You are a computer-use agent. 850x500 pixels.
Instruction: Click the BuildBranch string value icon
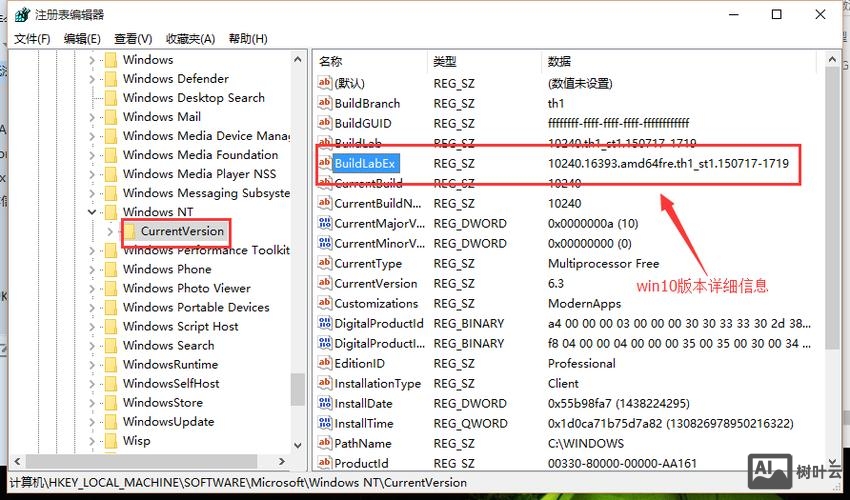(325, 102)
